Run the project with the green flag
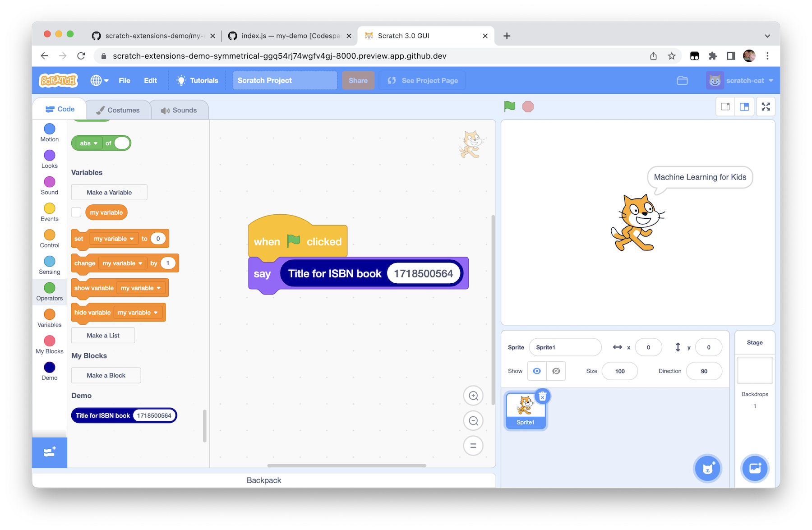The image size is (812, 530). [509, 106]
